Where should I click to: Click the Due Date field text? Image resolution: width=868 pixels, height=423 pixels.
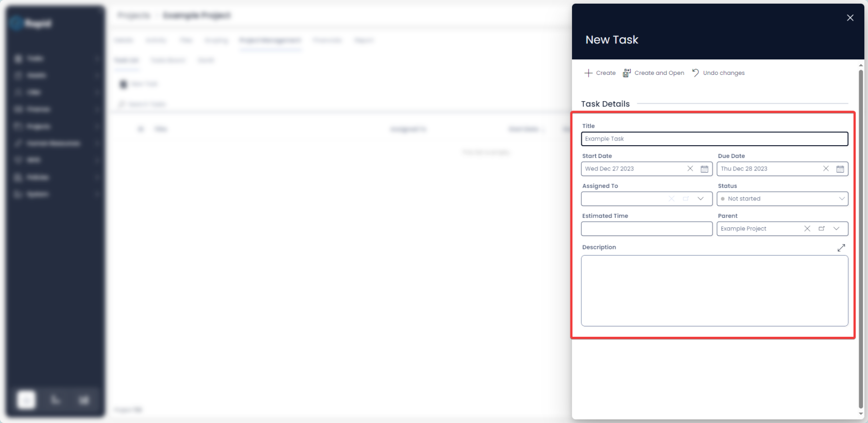[744, 169]
